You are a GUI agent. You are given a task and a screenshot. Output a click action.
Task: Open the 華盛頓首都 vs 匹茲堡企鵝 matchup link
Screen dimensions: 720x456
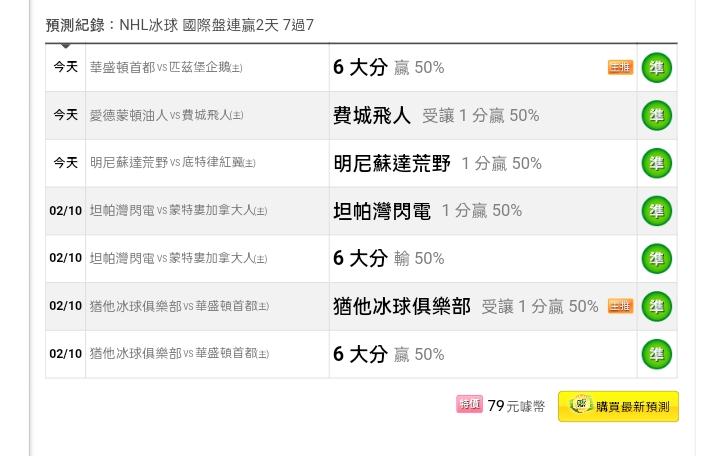[x=166, y=68]
